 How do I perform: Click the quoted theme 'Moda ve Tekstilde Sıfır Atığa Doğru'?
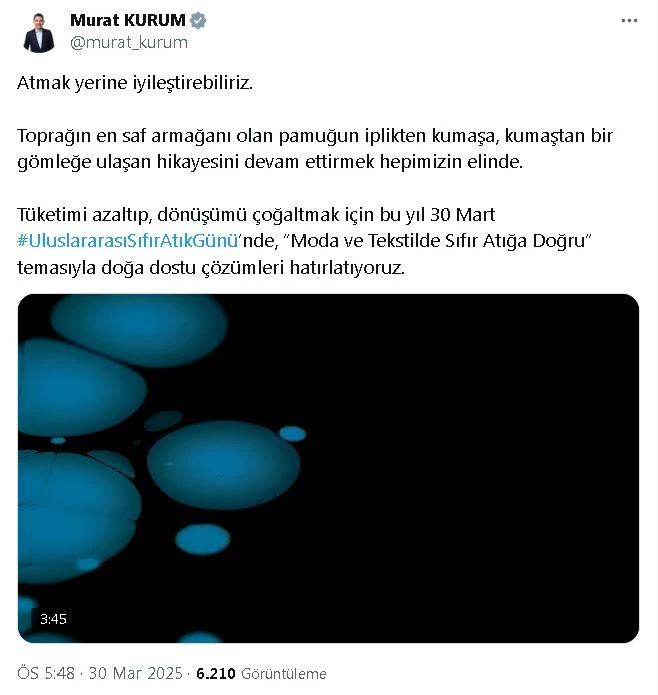(x=440, y=241)
